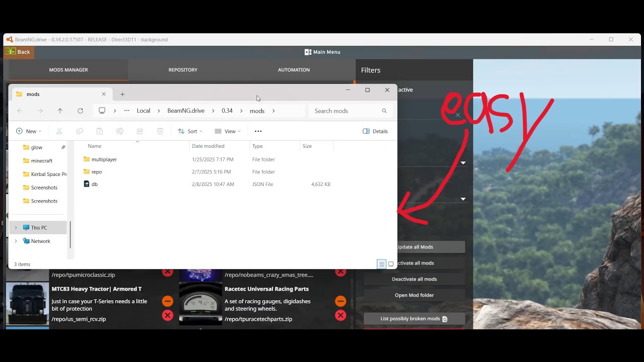
Task: Refresh the mods folder view
Action: [80, 111]
